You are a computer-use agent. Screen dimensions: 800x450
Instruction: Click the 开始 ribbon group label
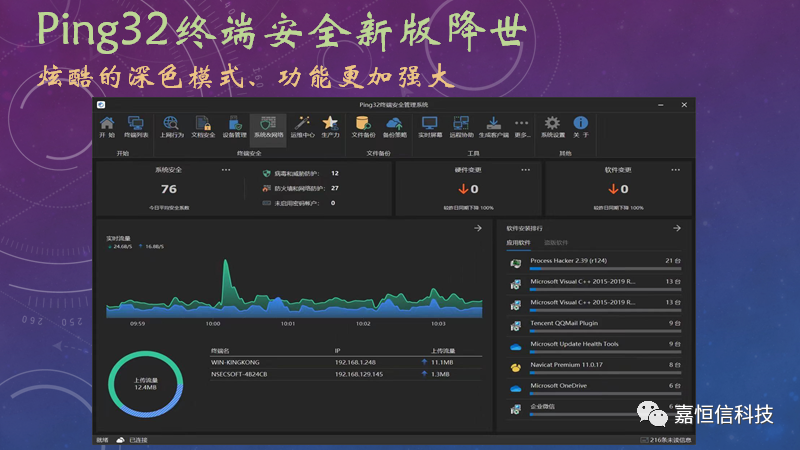click(123, 153)
